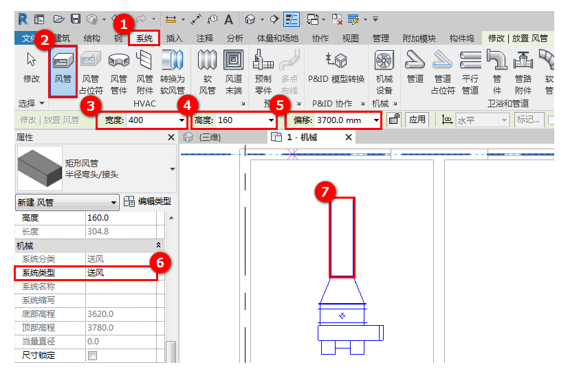Open the 宽度 width dropdown
574x391 pixels.
pos(182,120)
